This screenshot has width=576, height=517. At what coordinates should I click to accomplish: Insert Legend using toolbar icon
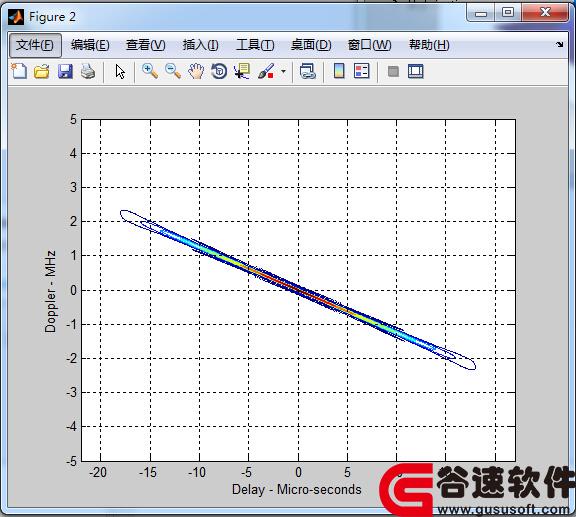click(x=361, y=71)
